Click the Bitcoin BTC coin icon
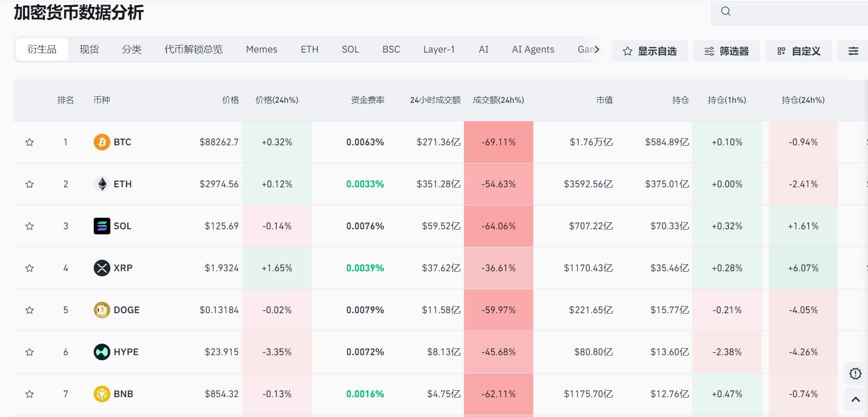The height and width of the screenshot is (417, 868). click(x=102, y=142)
